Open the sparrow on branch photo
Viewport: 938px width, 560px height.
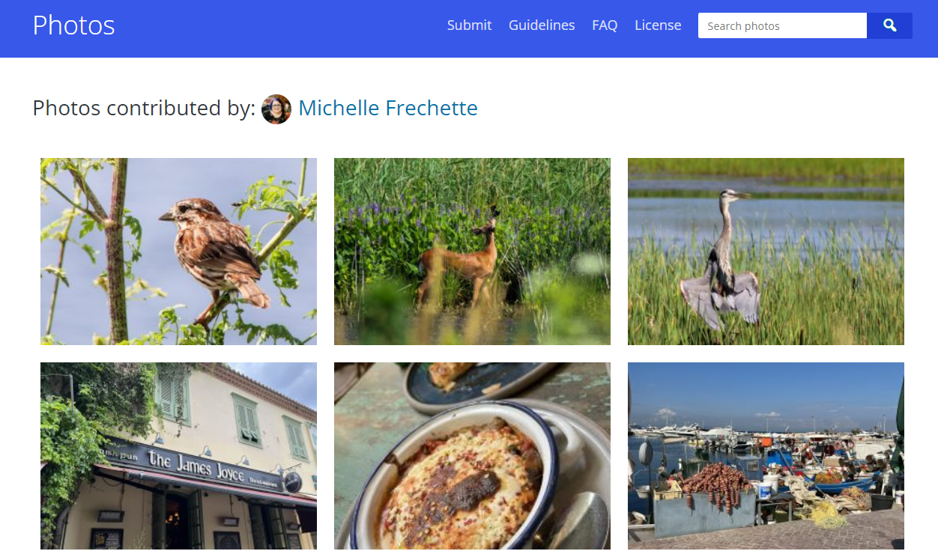click(x=178, y=251)
